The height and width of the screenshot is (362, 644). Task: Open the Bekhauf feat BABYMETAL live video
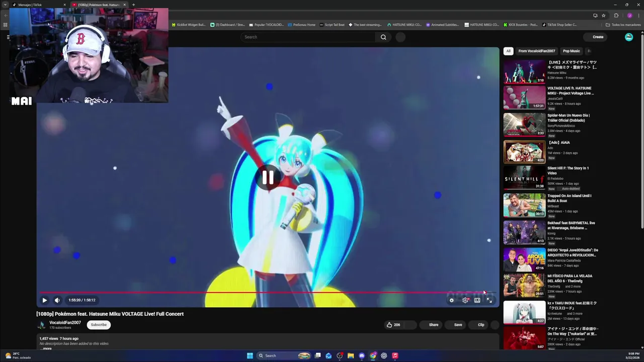[524, 232]
